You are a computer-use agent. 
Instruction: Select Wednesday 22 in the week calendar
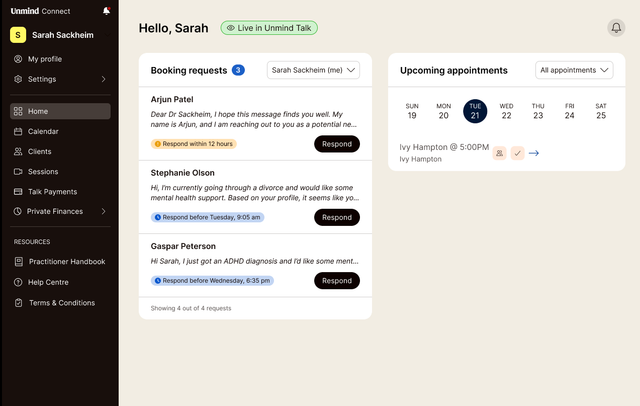[507, 110]
